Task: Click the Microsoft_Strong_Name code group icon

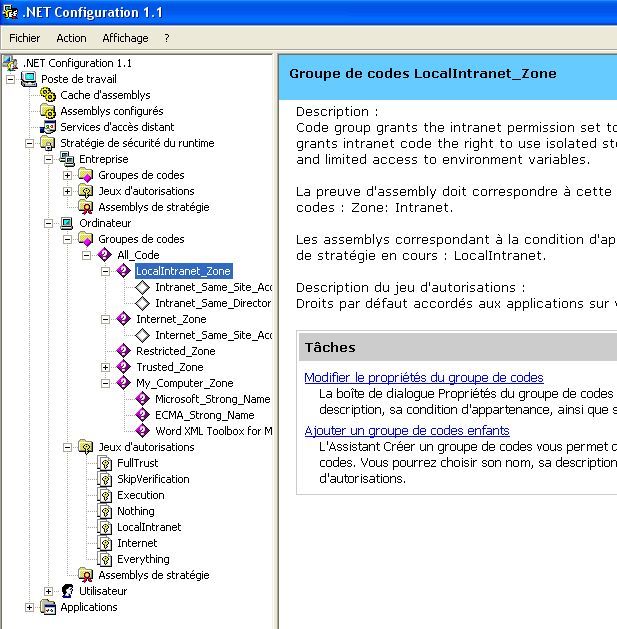Action: point(143,399)
